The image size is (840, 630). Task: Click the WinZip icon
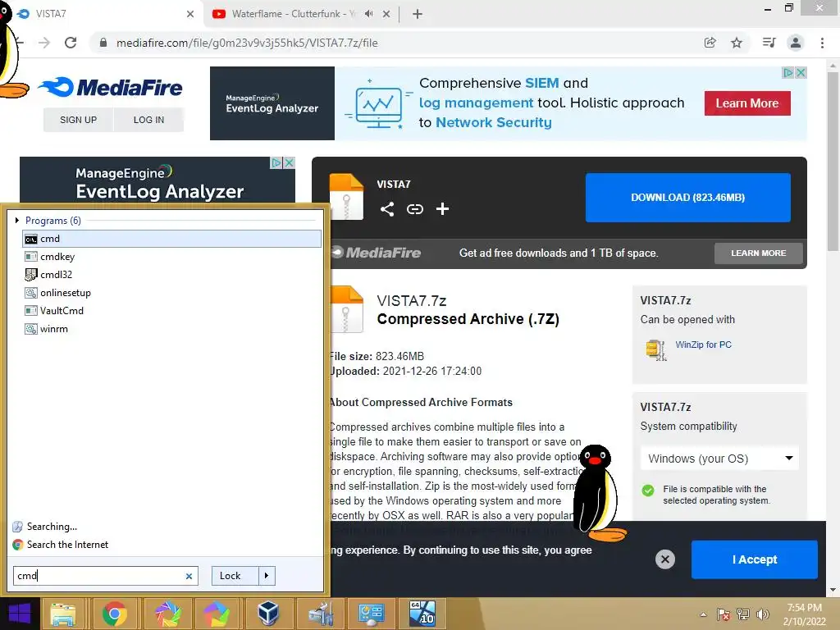pos(656,349)
